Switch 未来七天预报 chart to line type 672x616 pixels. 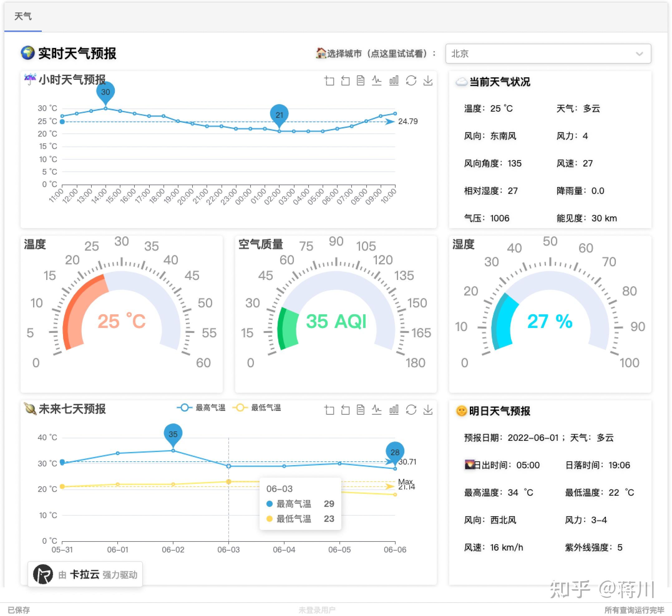pyautogui.click(x=377, y=410)
